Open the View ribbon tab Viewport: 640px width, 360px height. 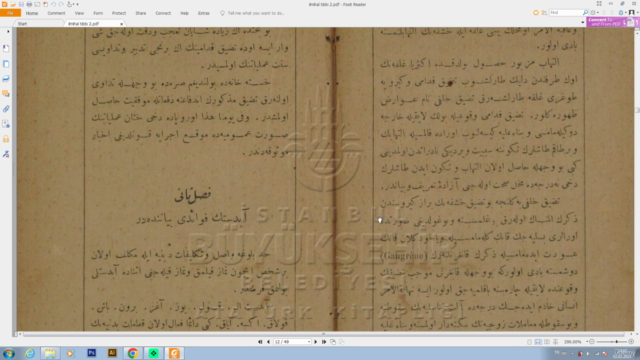click(79, 13)
